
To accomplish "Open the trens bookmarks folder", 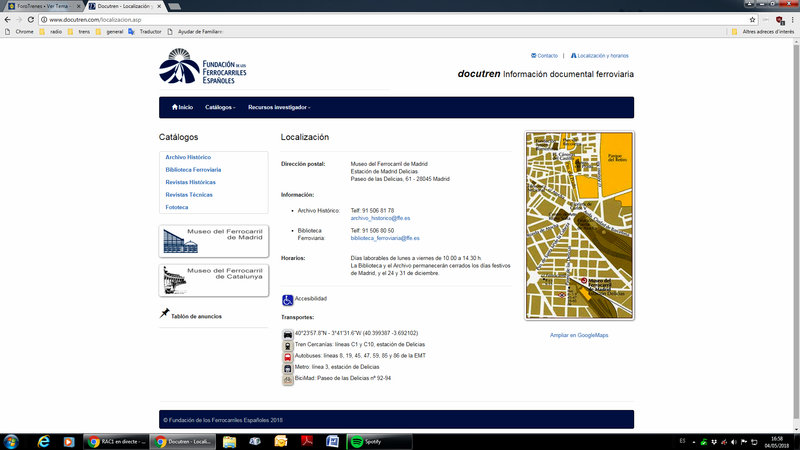I will click(79, 32).
